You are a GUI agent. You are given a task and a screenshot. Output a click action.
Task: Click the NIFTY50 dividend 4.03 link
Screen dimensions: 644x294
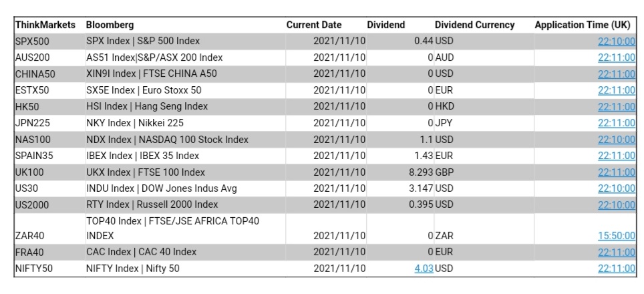coord(424,269)
